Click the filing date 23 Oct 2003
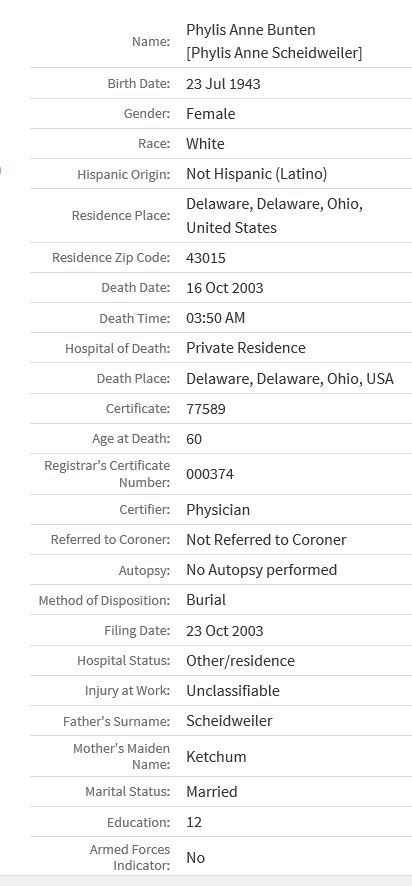Image resolution: width=412 pixels, height=886 pixels. [x=225, y=631]
